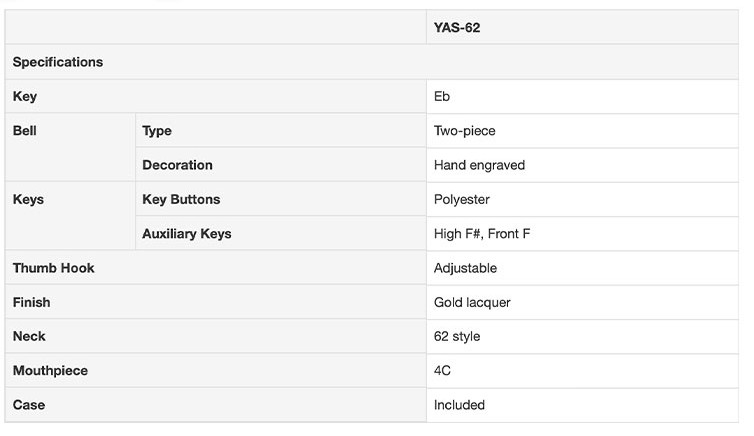Click the High F#, Front F value
Viewport: 754px width, 436px height.
482,233
